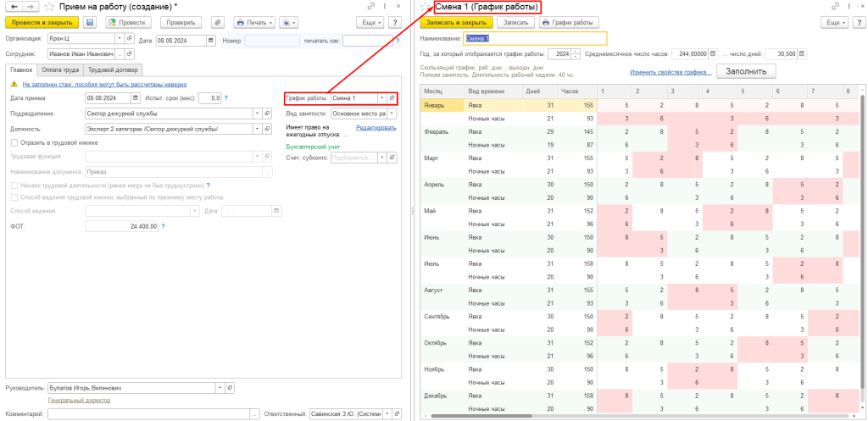Open the Вид занятости dropdown
This screenshot has height=421, width=868.
[x=392, y=113]
